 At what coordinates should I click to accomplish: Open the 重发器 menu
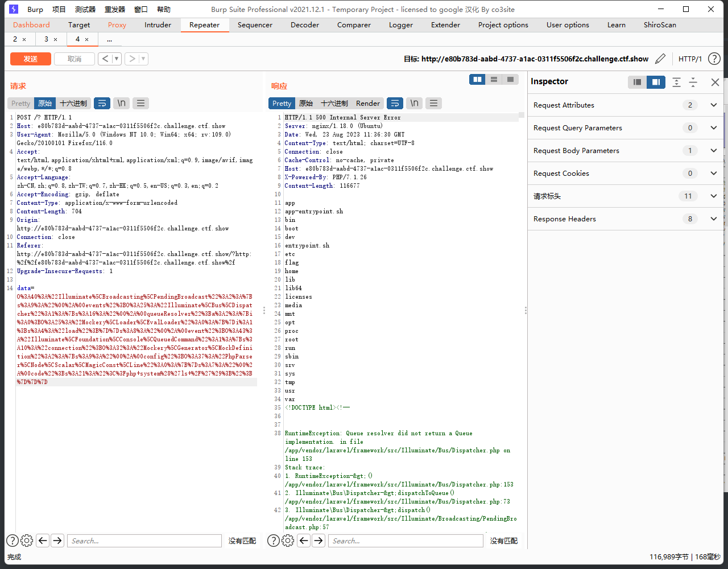pos(115,9)
